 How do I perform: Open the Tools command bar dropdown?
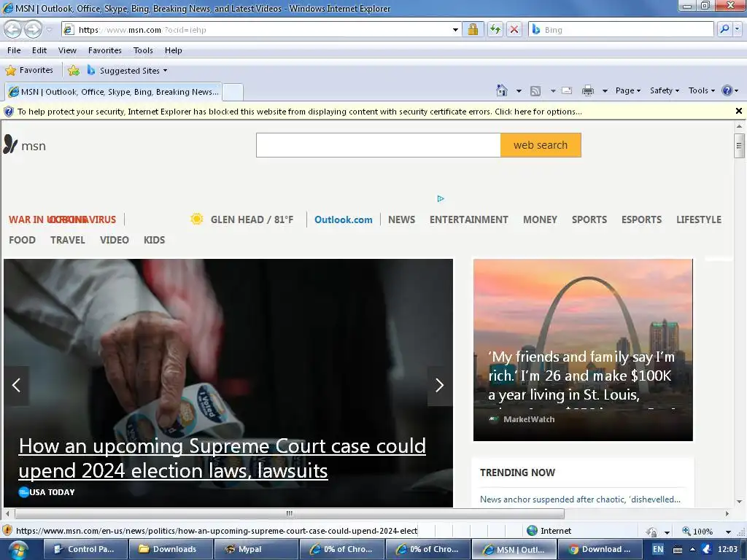pos(702,90)
